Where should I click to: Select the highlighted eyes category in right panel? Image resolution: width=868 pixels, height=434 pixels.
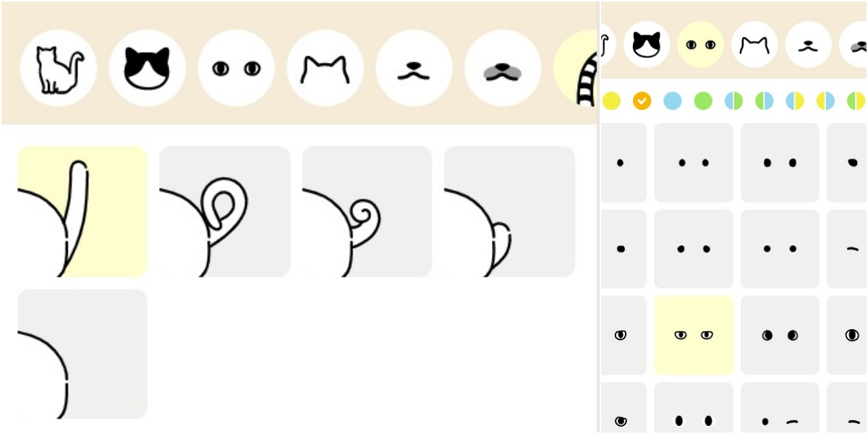pos(700,44)
